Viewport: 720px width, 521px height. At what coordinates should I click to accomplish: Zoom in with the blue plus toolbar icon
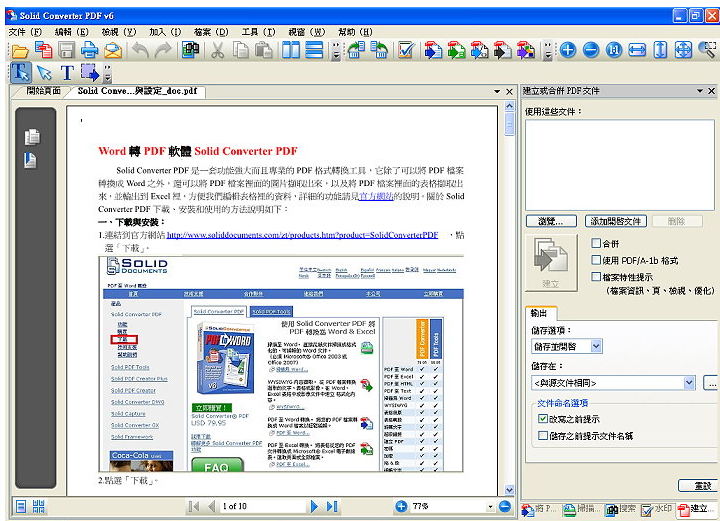[x=568, y=50]
